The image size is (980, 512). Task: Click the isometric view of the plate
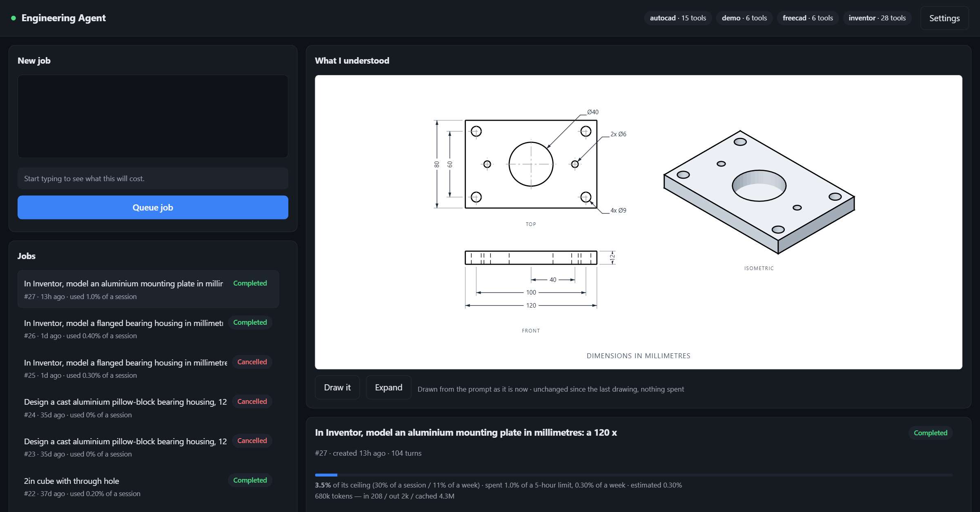pyautogui.click(x=759, y=192)
